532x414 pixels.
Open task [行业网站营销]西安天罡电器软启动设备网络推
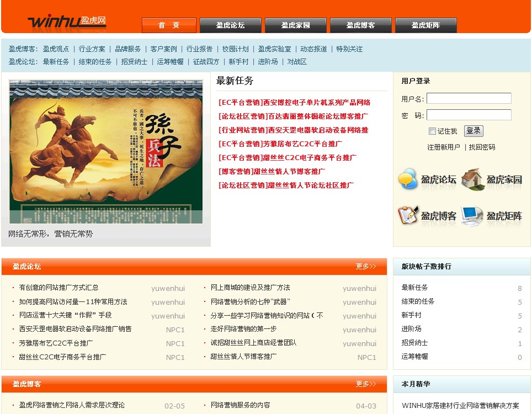pos(293,130)
